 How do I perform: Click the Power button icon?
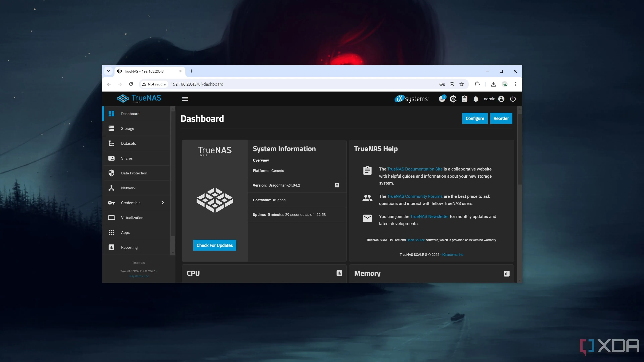pyautogui.click(x=513, y=99)
